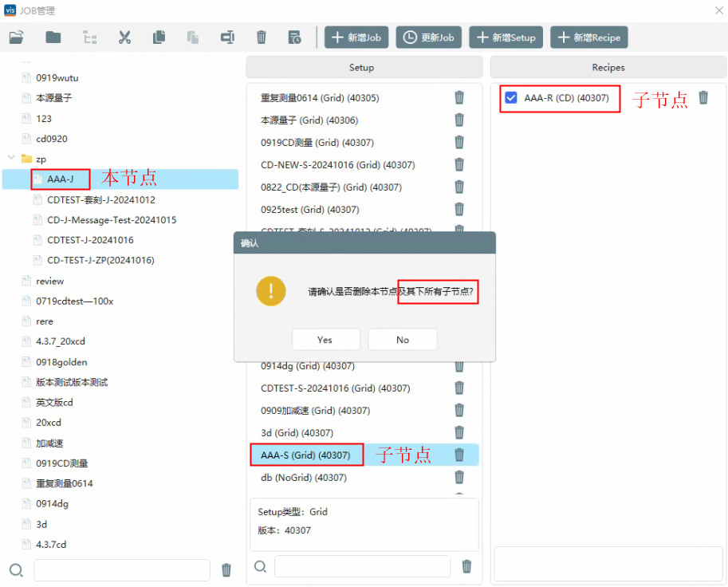This screenshot has height=587, width=728.
Task: Select the zp folder in tree
Action: click(41, 159)
